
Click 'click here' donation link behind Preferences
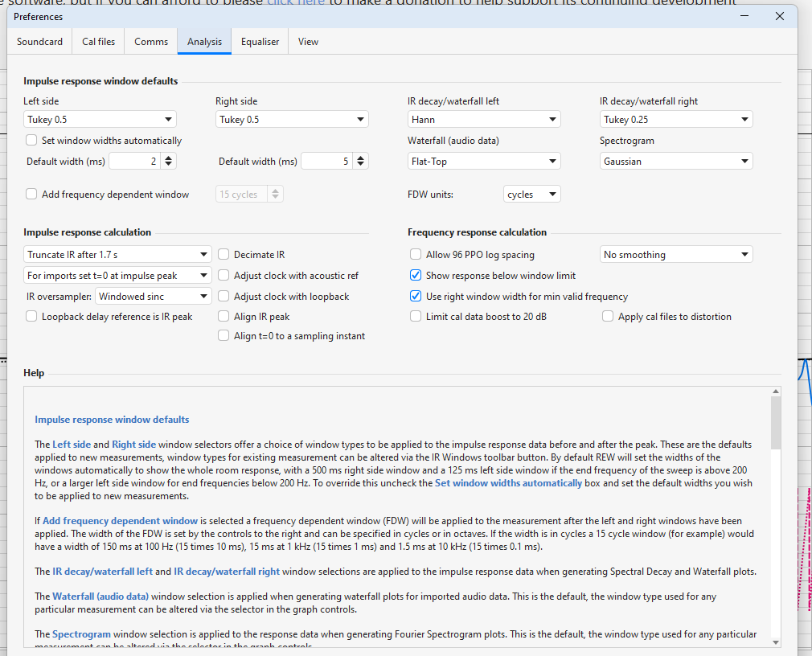(296, 2)
